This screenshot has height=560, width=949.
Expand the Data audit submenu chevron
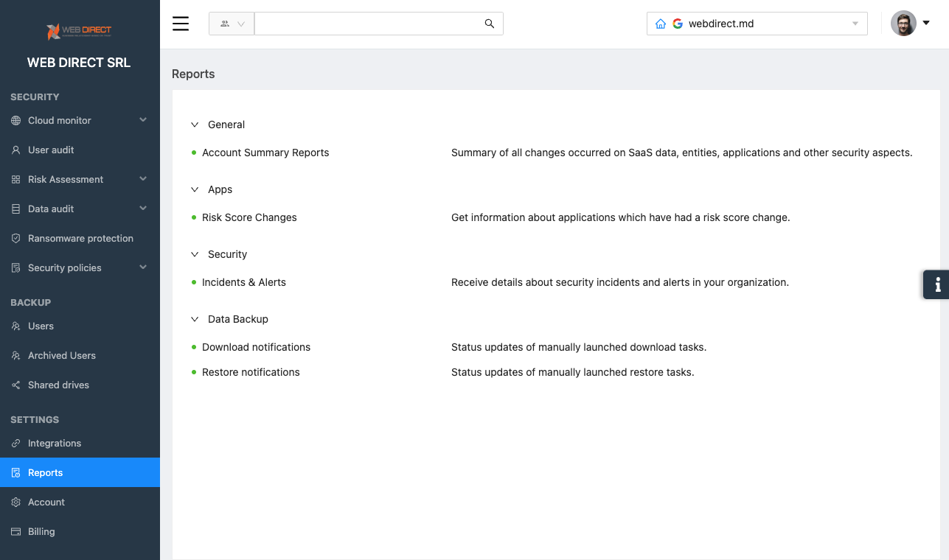click(x=143, y=209)
